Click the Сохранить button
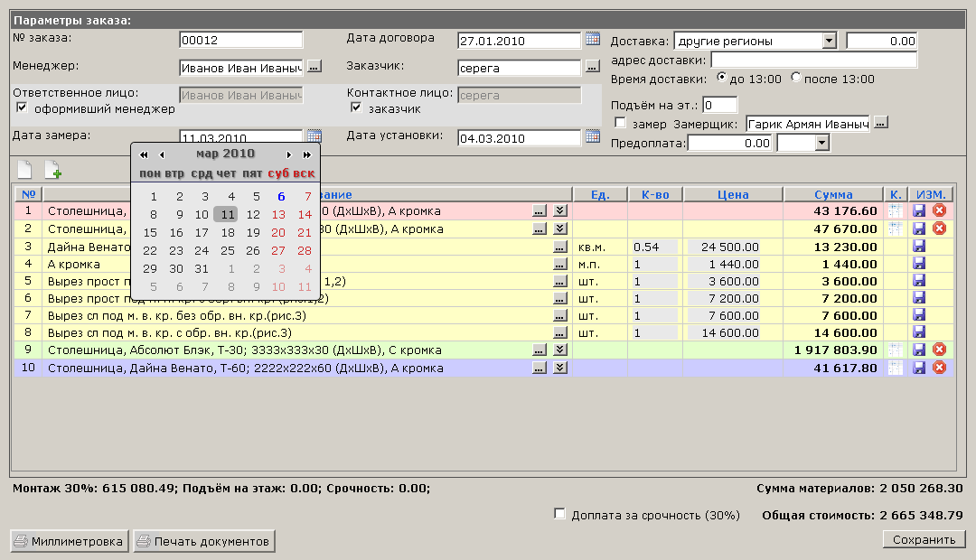 924,539
